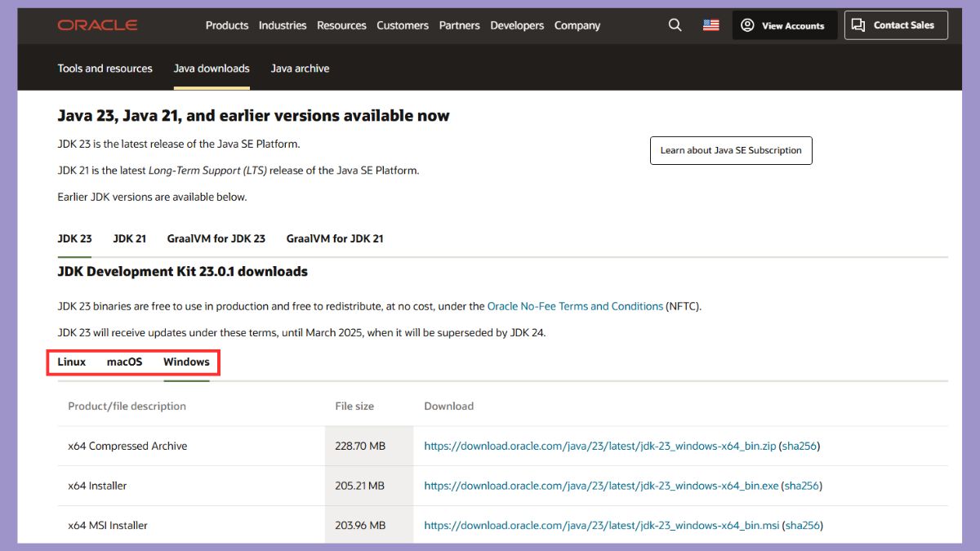Select the JDK 23 tab
Image resolution: width=980 pixels, height=551 pixels.
coord(74,238)
